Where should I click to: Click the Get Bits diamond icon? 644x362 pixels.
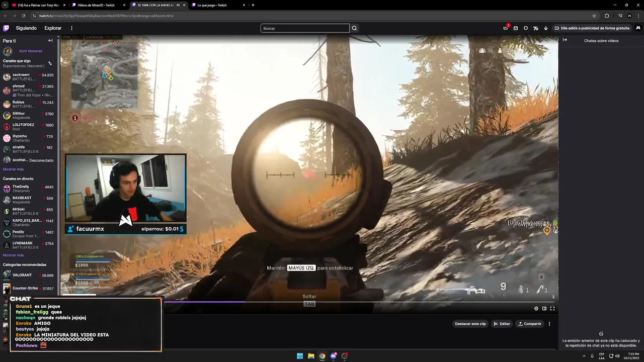pos(546,28)
